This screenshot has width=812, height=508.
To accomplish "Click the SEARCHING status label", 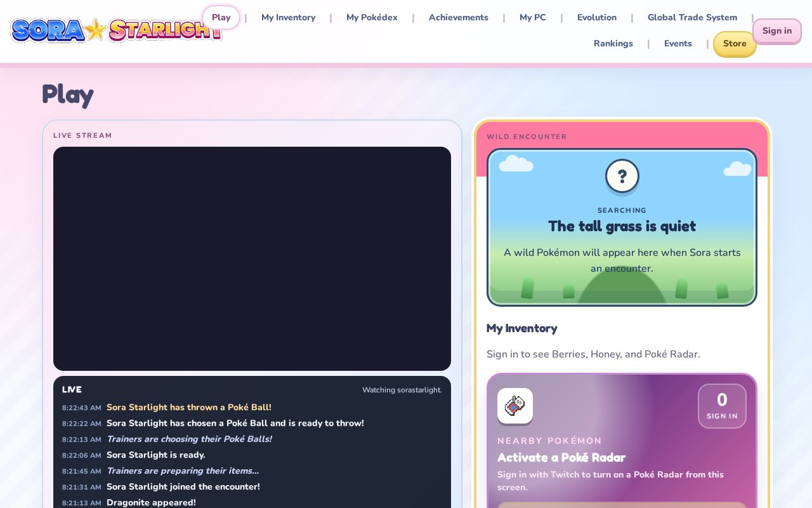I will pyautogui.click(x=622, y=210).
